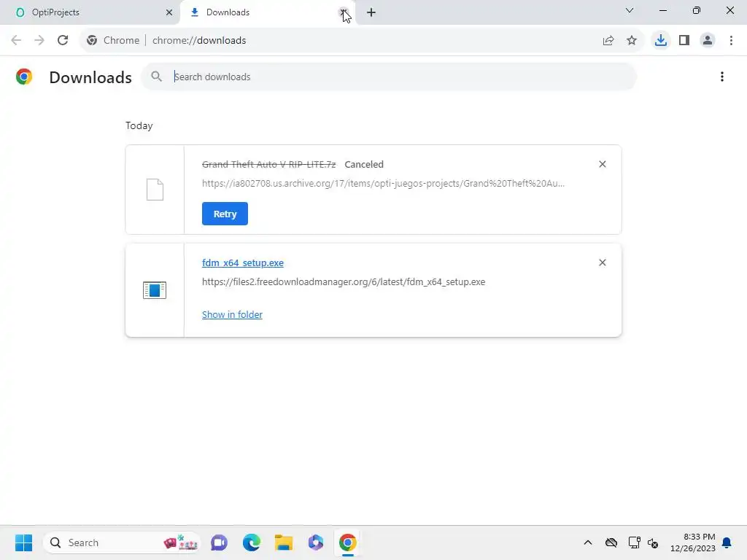Remove the Grand Theft Auto entry from list
The width and height of the screenshot is (747, 560).
(602, 164)
